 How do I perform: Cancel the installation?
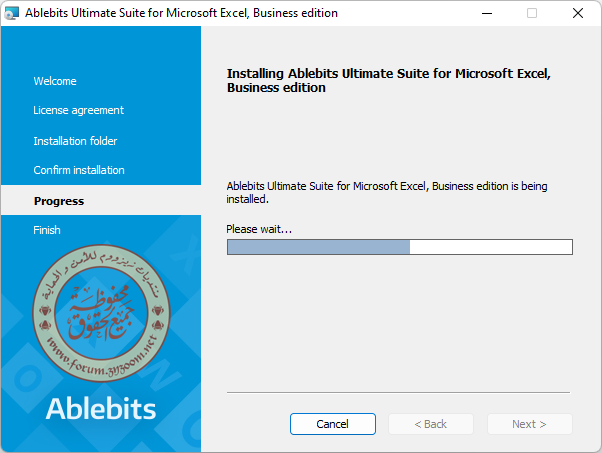(332, 424)
